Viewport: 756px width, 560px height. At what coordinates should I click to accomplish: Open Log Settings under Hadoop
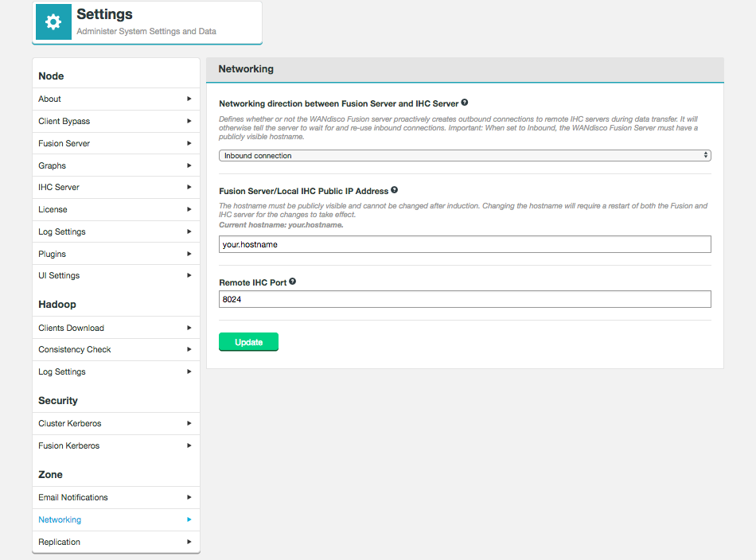pyautogui.click(x=115, y=371)
